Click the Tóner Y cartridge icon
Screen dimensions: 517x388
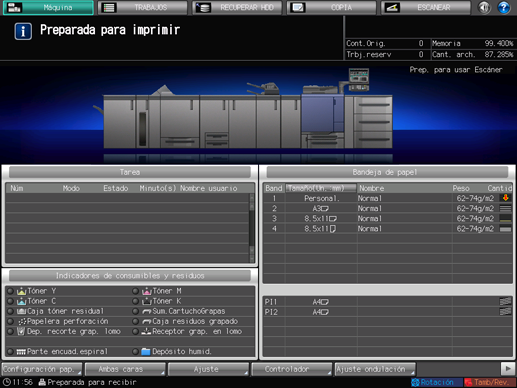21,291
